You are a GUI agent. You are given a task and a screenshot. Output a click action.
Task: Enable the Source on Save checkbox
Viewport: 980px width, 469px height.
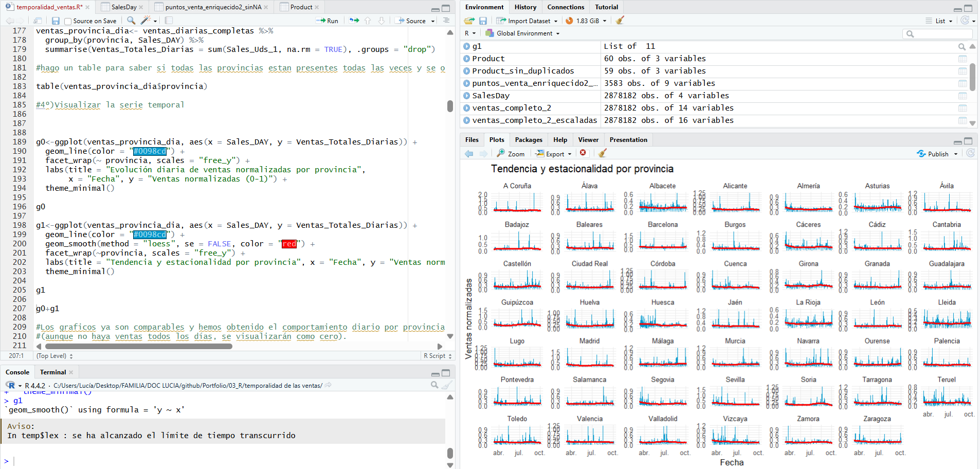coord(68,21)
